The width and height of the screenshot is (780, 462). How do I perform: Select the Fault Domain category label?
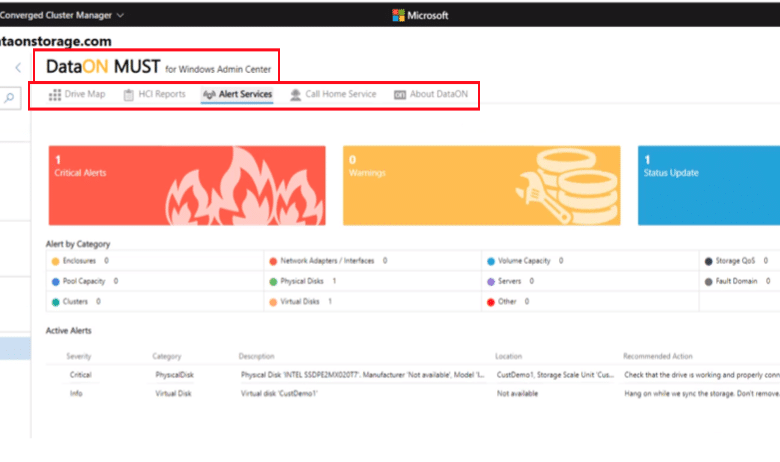coord(736,281)
